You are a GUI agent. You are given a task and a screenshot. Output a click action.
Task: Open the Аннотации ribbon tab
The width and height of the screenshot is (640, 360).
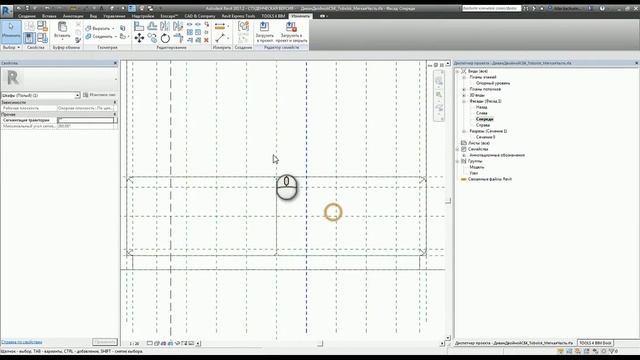coord(73,16)
